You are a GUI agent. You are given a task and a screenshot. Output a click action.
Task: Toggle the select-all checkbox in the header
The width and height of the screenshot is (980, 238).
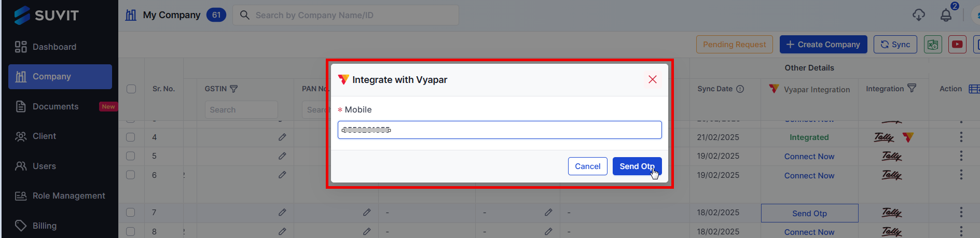[131, 89]
